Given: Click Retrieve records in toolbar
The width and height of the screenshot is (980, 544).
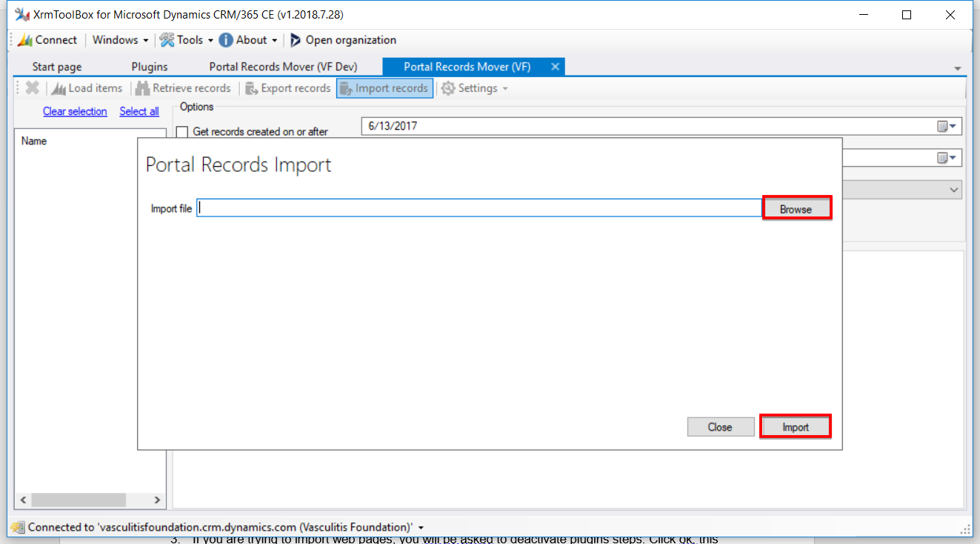Looking at the screenshot, I should pyautogui.click(x=182, y=88).
